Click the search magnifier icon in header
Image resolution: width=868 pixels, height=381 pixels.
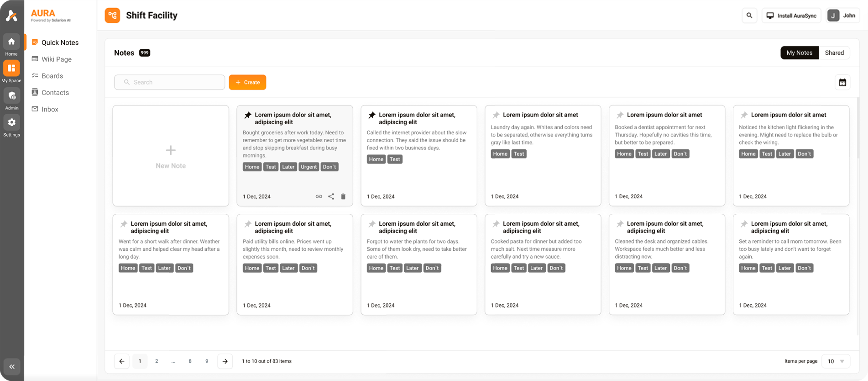point(749,16)
